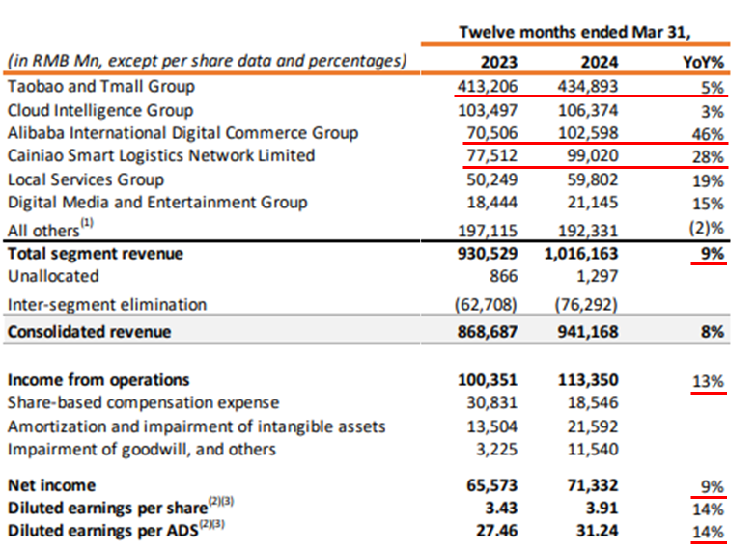Click the value 70,506

[491, 133]
